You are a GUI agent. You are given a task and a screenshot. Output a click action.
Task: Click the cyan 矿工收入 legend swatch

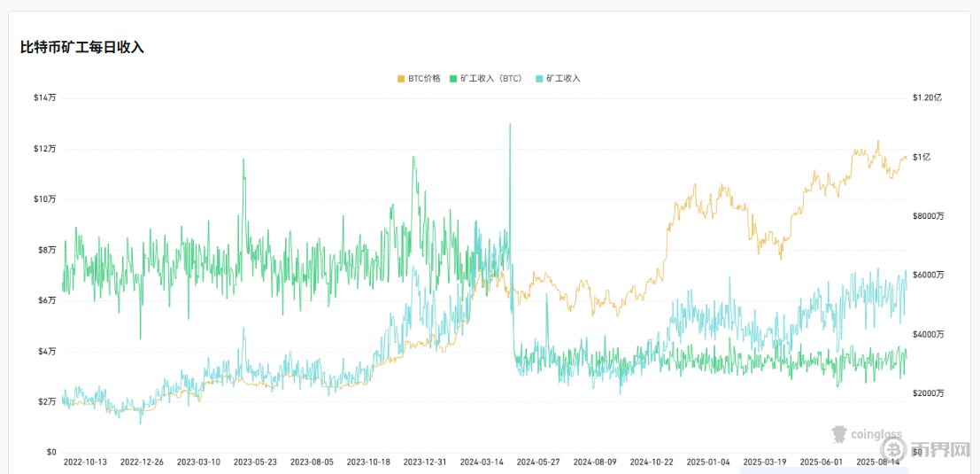pos(540,79)
